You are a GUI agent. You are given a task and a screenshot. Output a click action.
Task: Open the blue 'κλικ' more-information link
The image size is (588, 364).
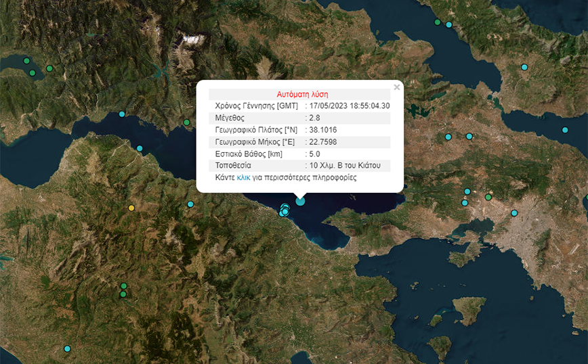(x=244, y=177)
